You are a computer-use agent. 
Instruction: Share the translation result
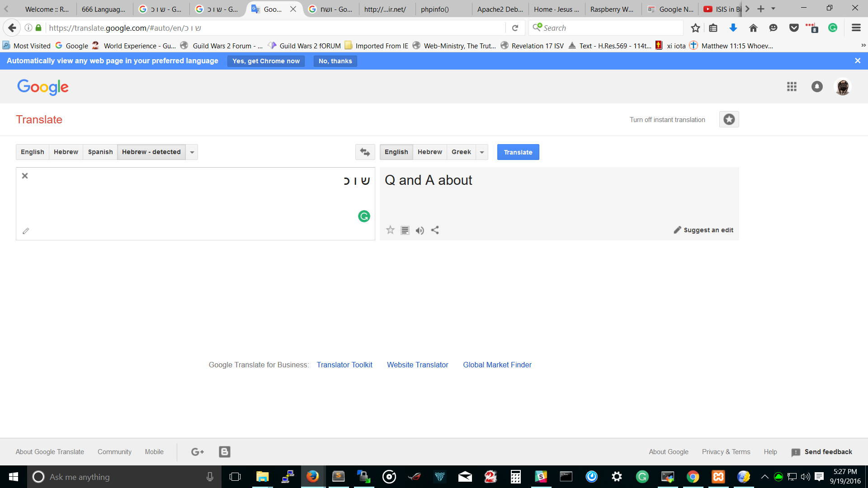[435, 230]
